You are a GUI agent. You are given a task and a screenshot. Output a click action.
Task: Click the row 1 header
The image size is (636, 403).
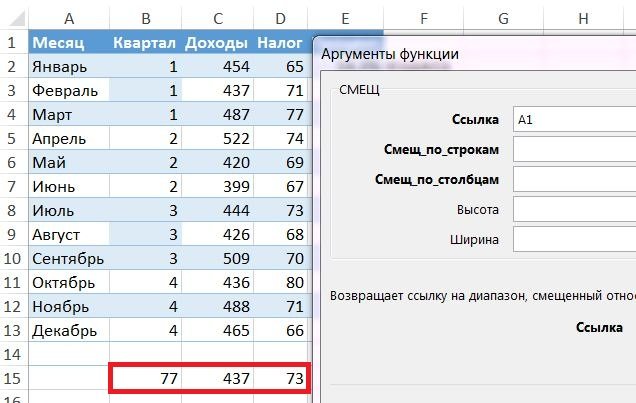pos(12,43)
